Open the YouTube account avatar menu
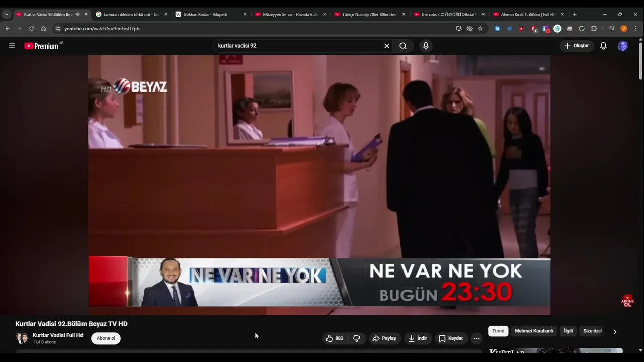The image size is (644, 362). click(623, 46)
